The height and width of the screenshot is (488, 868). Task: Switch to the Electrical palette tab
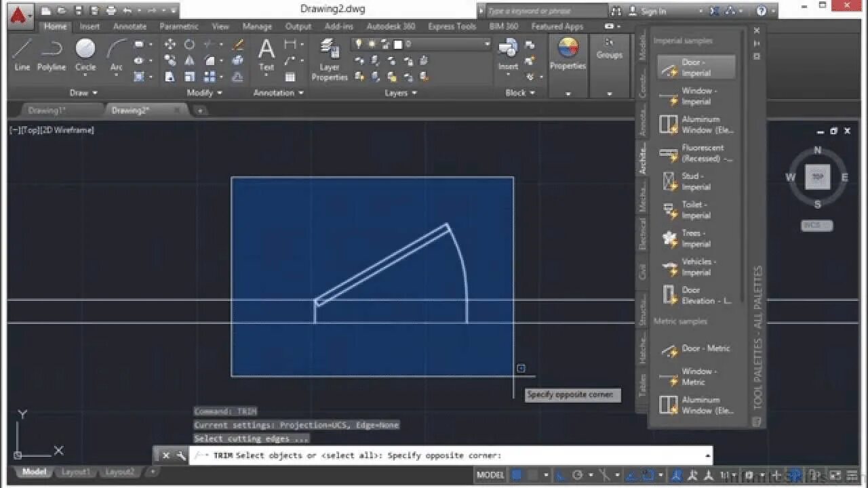642,234
